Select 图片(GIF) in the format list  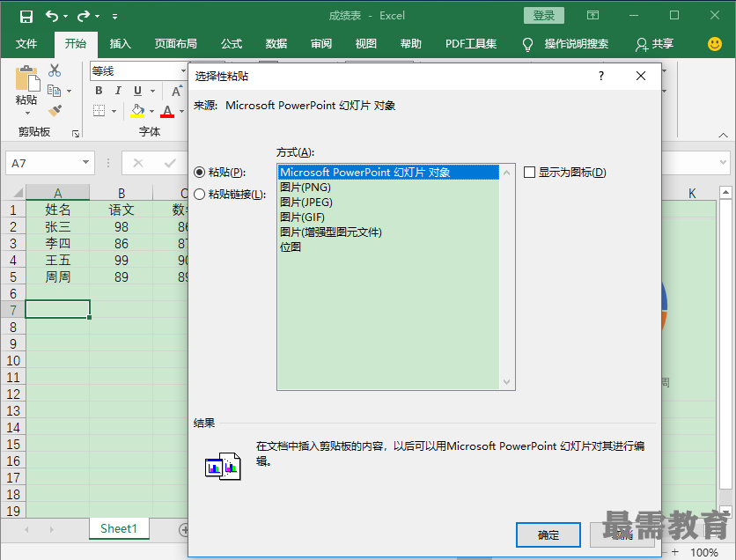pos(388,217)
